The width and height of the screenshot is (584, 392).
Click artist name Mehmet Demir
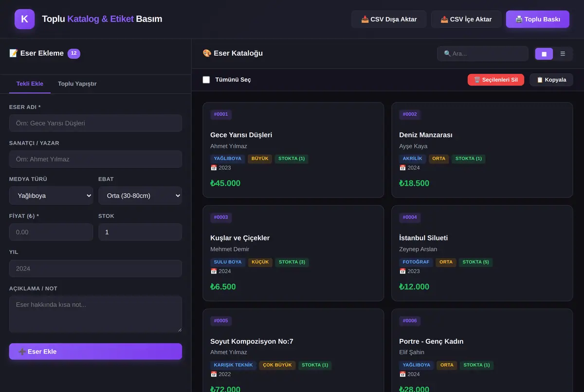(x=230, y=249)
